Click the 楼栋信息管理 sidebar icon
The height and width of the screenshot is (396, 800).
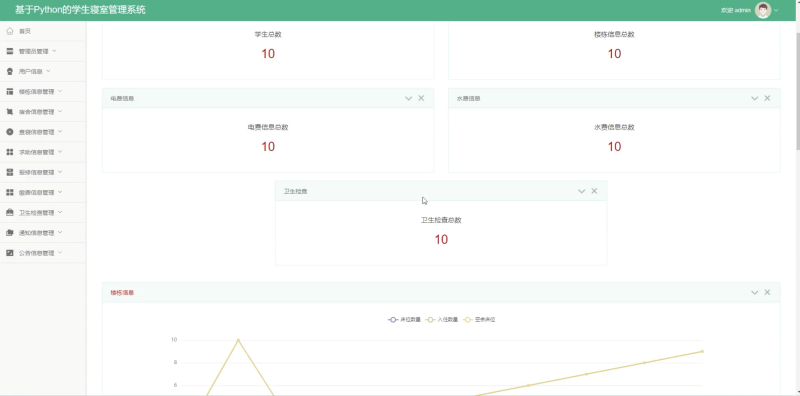[10, 91]
